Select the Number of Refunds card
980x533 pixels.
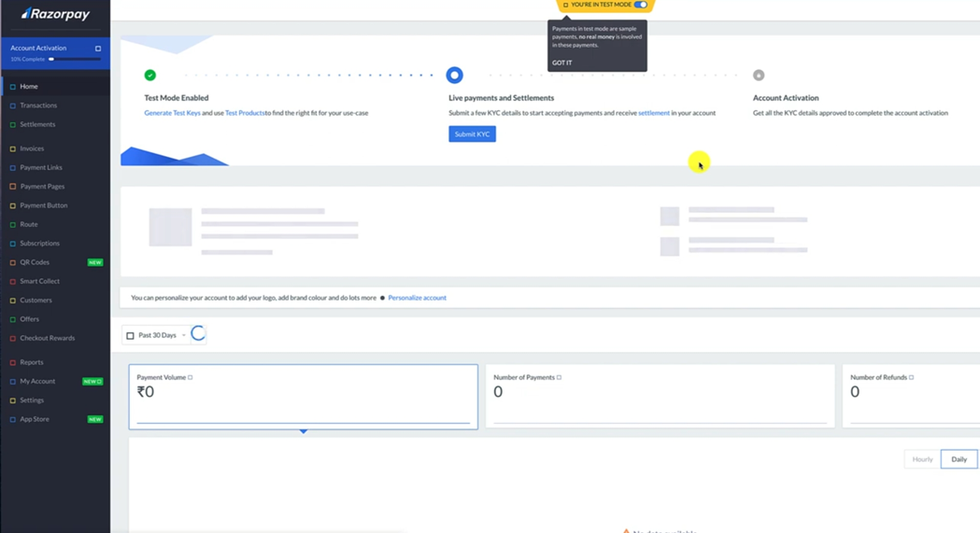[911, 397]
